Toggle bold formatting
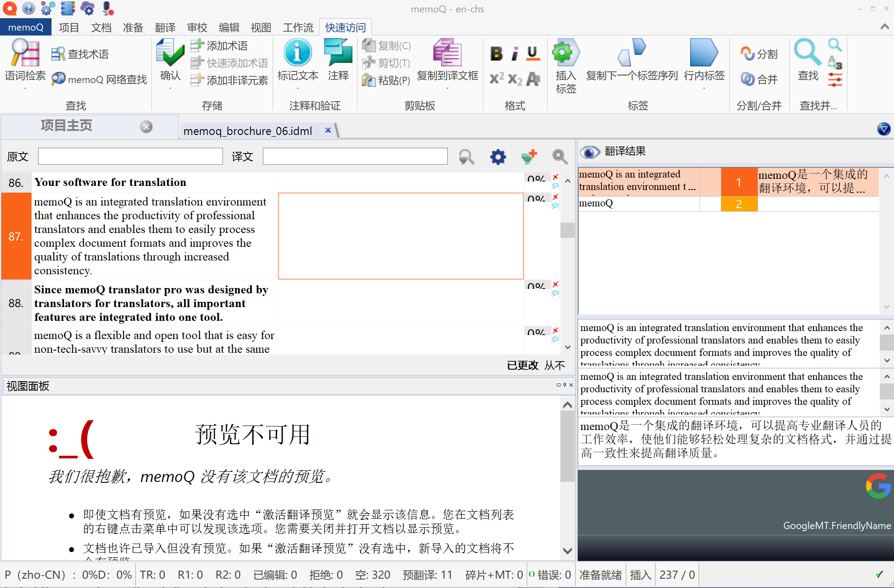Screen dimensions: 894x588 click(x=496, y=53)
